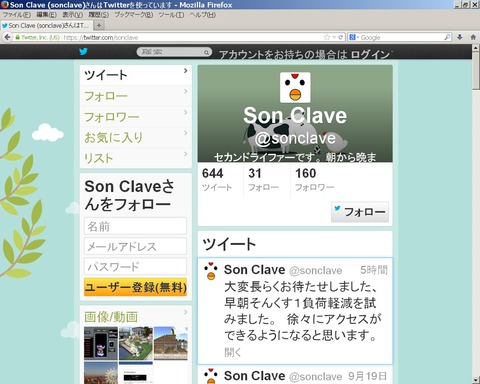Open the ブックマーク menu
This screenshot has width=480, height=384.
point(134,15)
